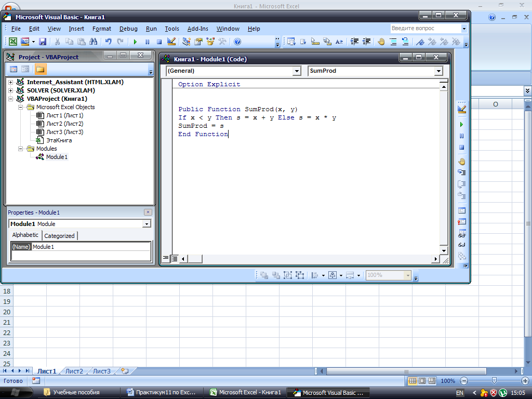Open Object Browser toolbar icon
Image resolution: width=532 pixels, height=399 pixels.
[210, 42]
